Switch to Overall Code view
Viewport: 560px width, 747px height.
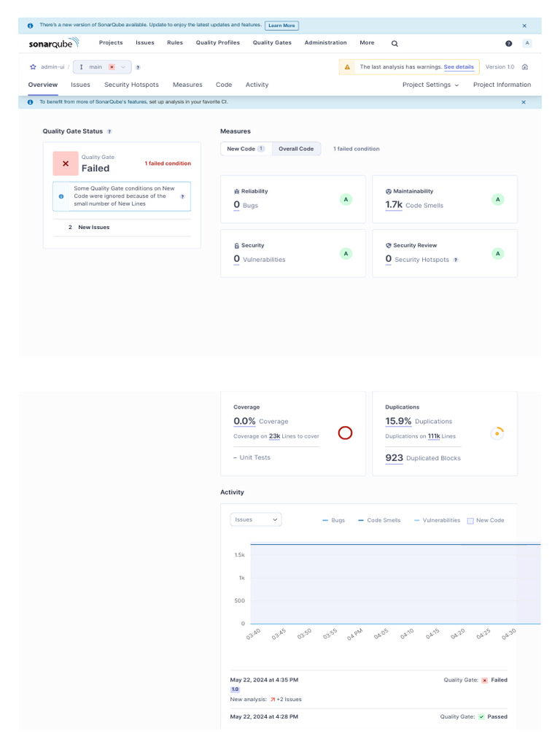pyautogui.click(x=296, y=149)
